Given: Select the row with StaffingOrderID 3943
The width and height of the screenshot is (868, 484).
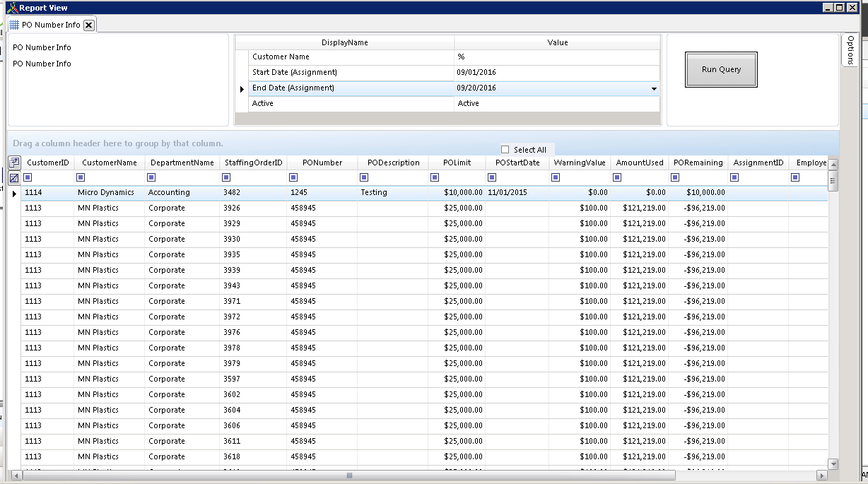Looking at the screenshot, I should click(424, 285).
